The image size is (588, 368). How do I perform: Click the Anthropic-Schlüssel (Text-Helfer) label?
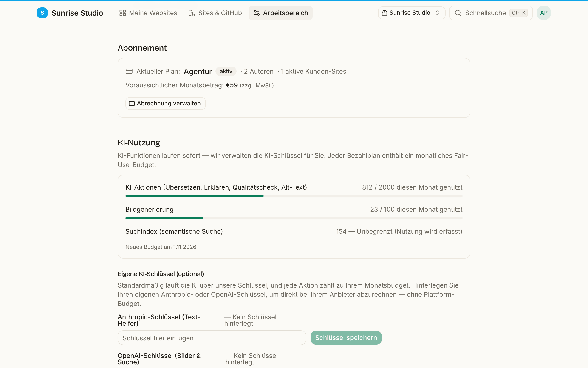159,320
